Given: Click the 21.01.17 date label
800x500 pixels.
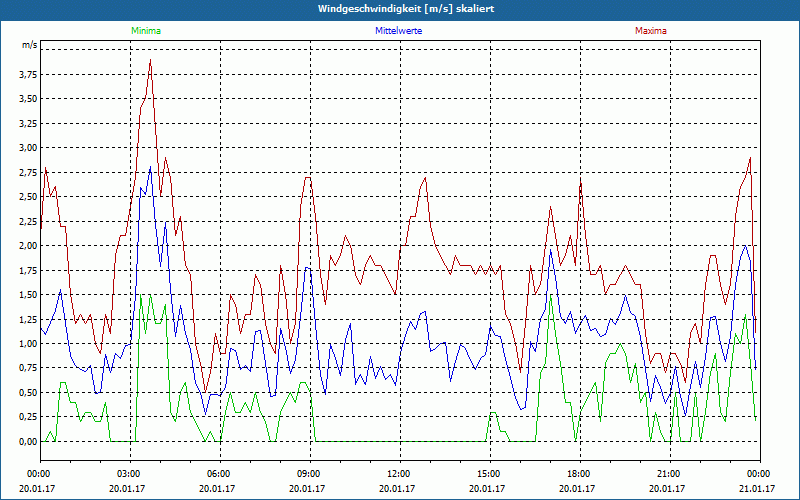Looking at the screenshot, I should click(x=757, y=489).
